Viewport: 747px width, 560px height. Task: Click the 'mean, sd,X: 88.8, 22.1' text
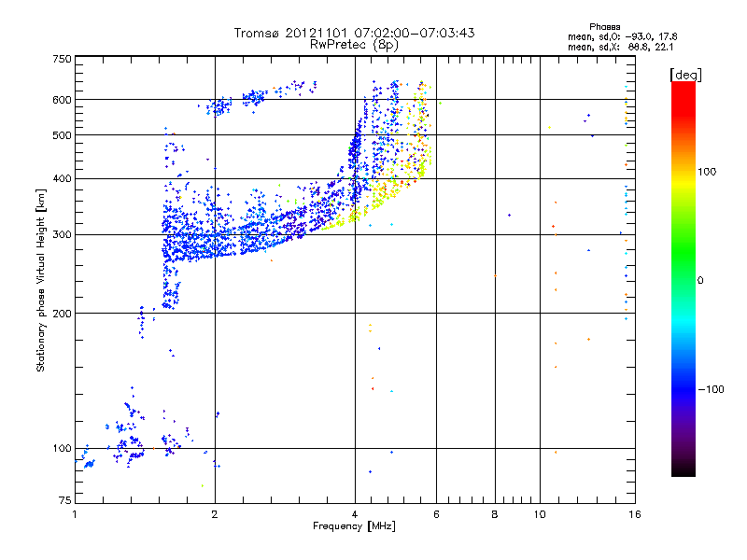point(620,48)
